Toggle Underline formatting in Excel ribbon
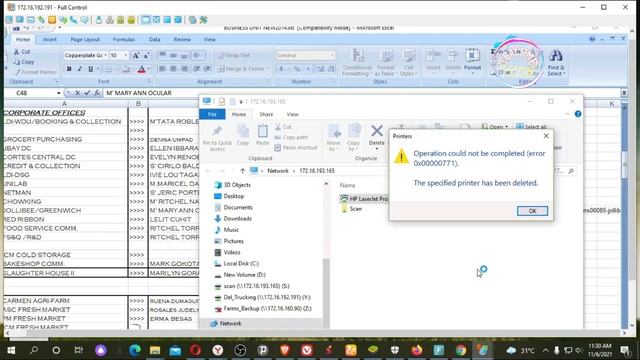 pyautogui.click(x=90, y=69)
